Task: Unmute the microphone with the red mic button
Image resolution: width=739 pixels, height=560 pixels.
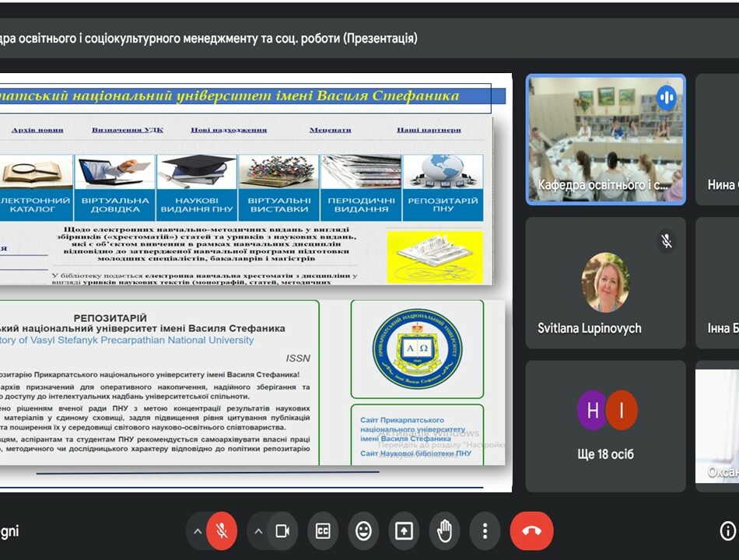Action: (x=222, y=531)
